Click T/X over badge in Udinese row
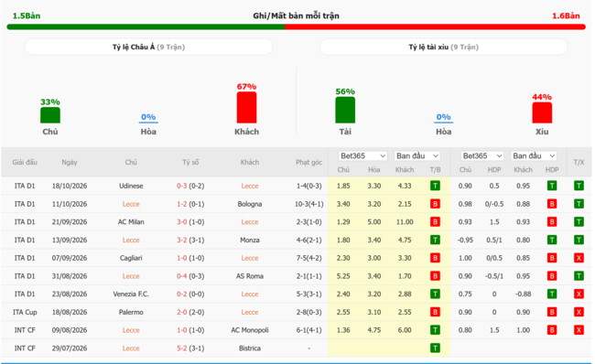 [x=579, y=186]
